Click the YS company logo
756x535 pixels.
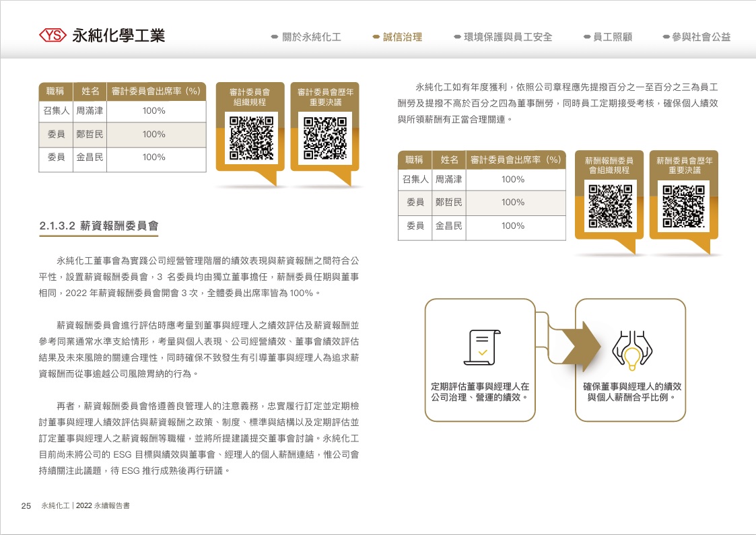pyautogui.click(x=53, y=35)
